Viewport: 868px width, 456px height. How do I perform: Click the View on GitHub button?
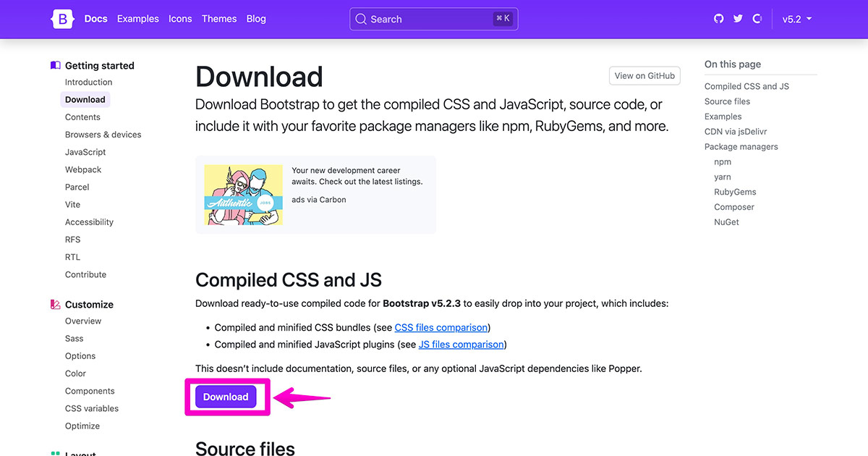point(644,75)
